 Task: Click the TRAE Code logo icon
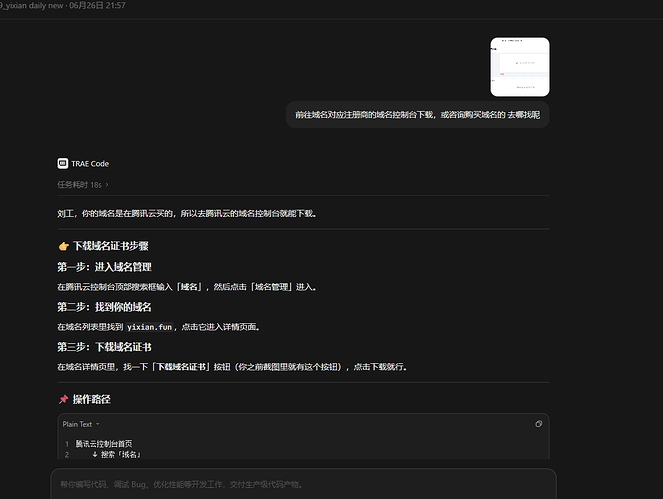point(63,164)
